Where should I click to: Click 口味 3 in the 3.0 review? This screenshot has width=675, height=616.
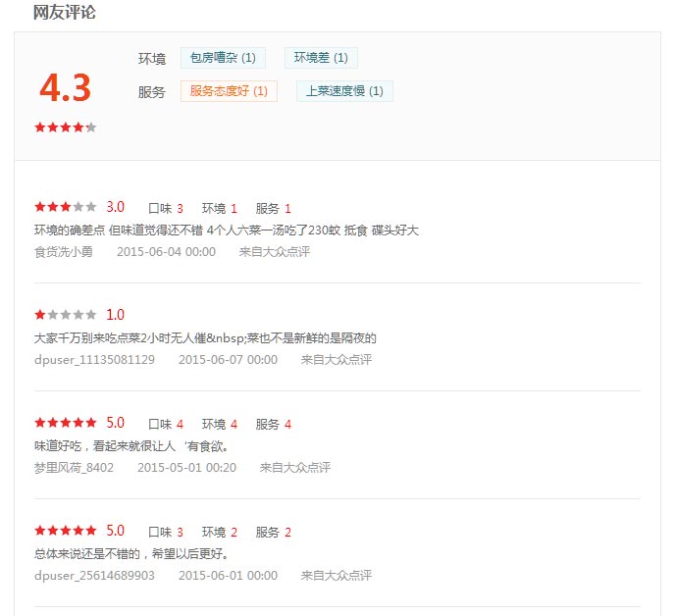[166, 209]
